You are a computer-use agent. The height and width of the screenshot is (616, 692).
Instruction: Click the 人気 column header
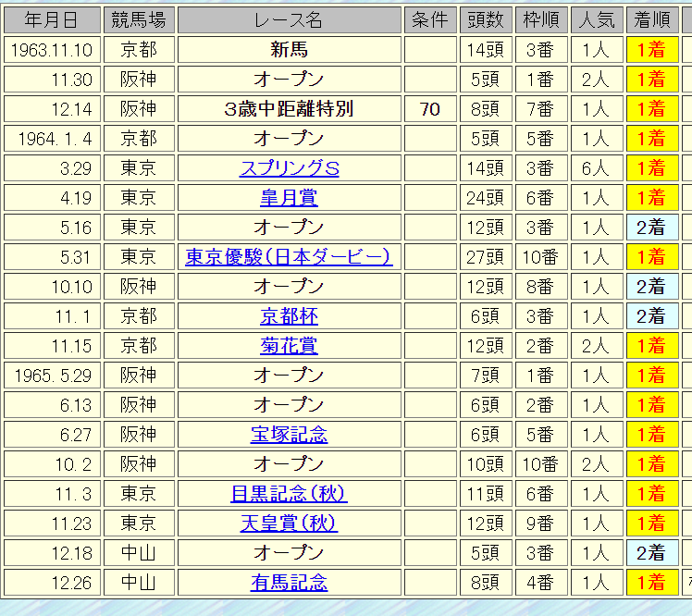(596, 19)
